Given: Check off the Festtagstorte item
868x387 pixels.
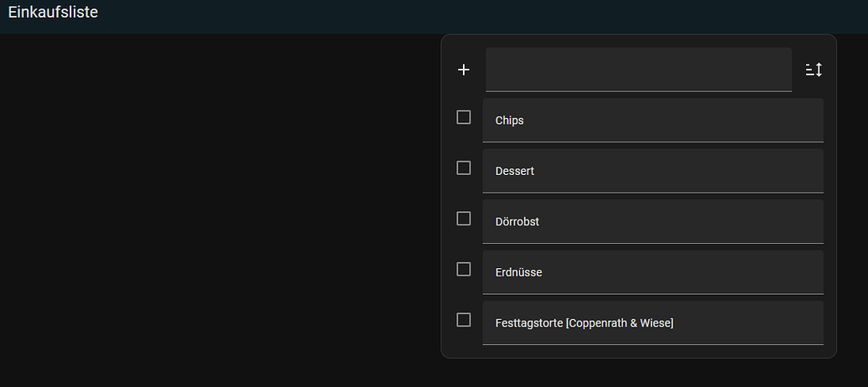Looking at the screenshot, I should pos(464,319).
